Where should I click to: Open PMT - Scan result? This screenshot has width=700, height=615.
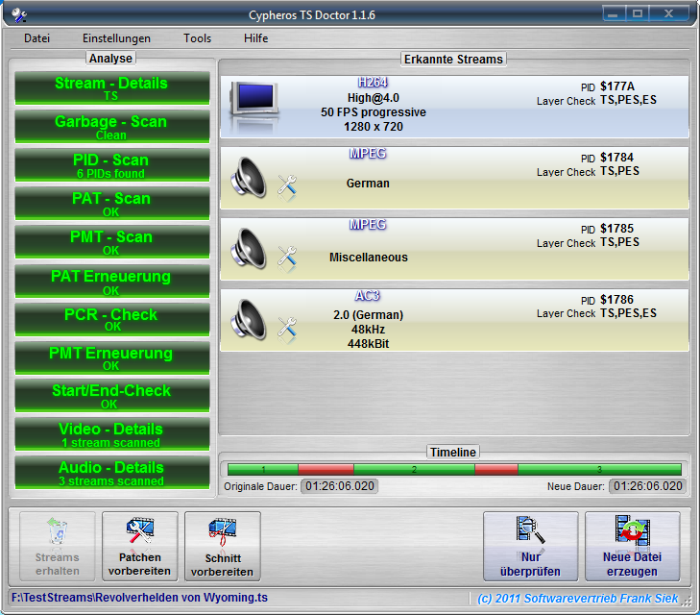click(112, 241)
